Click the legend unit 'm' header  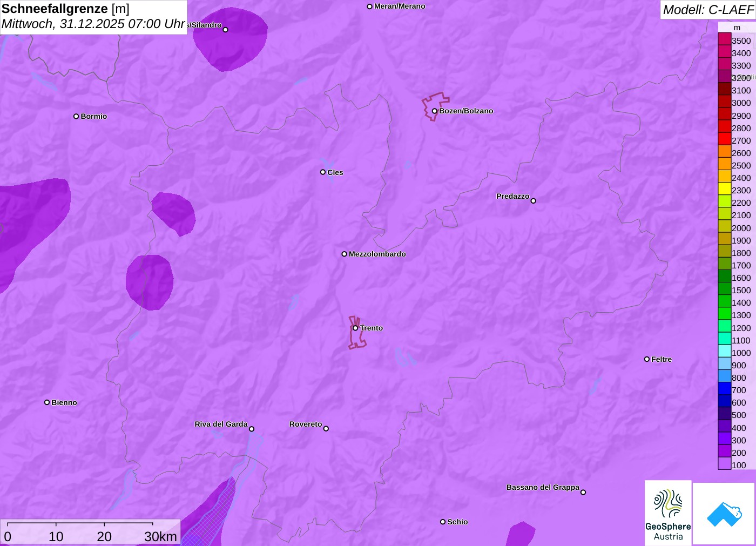(737, 28)
